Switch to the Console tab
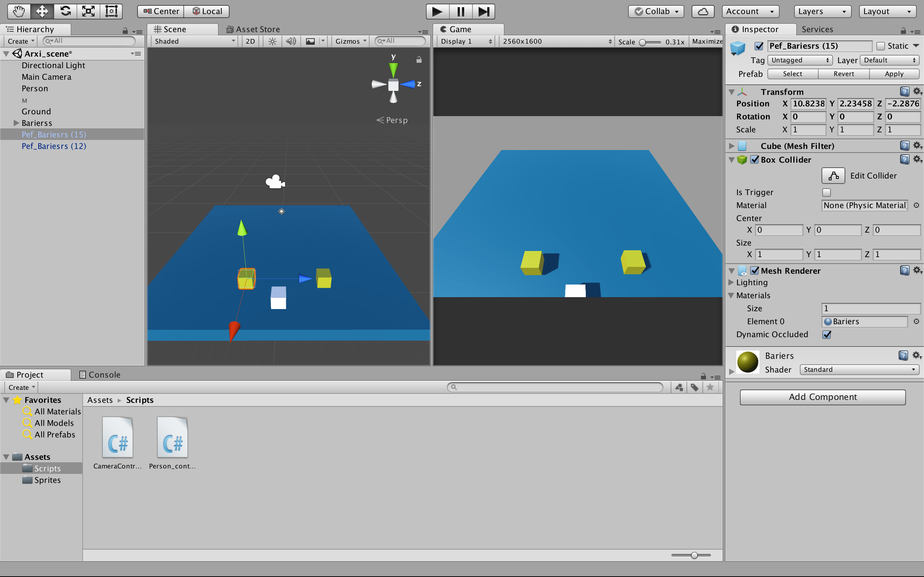 click(x=100, y=374)
